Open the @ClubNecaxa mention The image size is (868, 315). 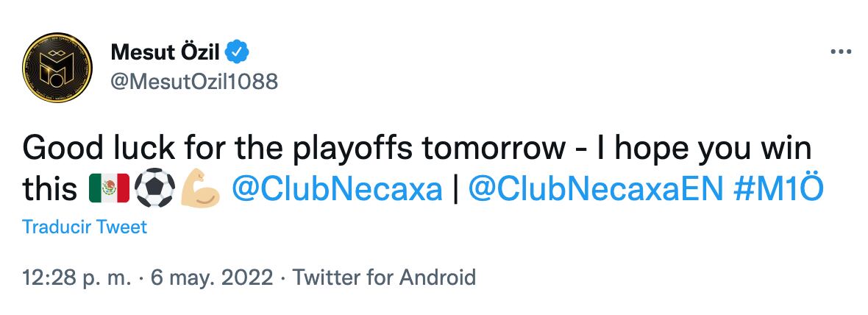tap(337, 190)
